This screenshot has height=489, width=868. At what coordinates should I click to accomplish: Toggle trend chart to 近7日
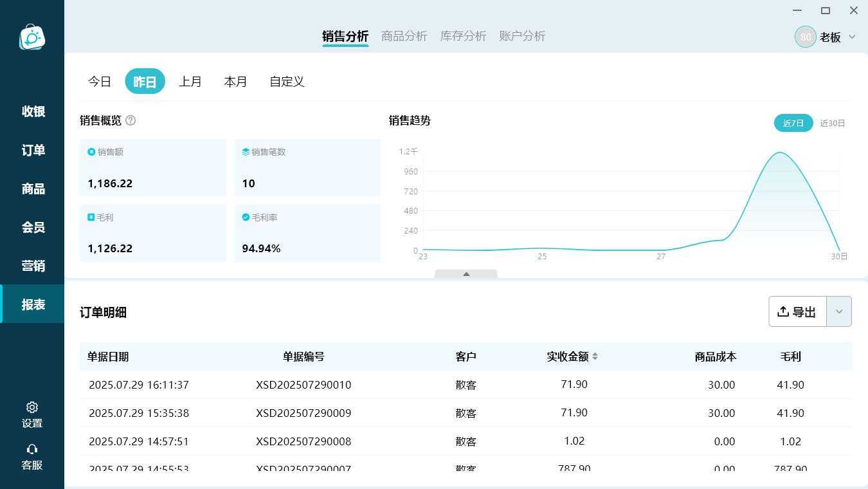pos(793,123)
